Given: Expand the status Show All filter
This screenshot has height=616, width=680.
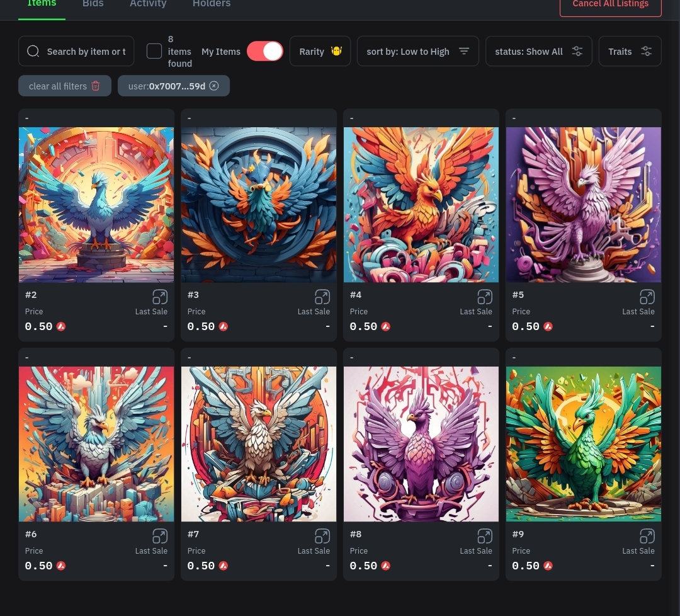Looking at the screenshot, I should pos(538,51).
